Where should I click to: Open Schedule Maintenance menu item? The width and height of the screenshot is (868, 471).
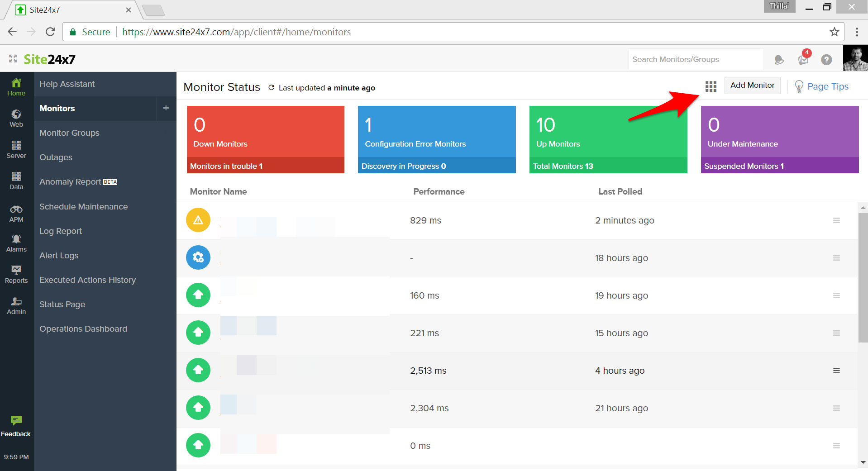pos(83,207)
